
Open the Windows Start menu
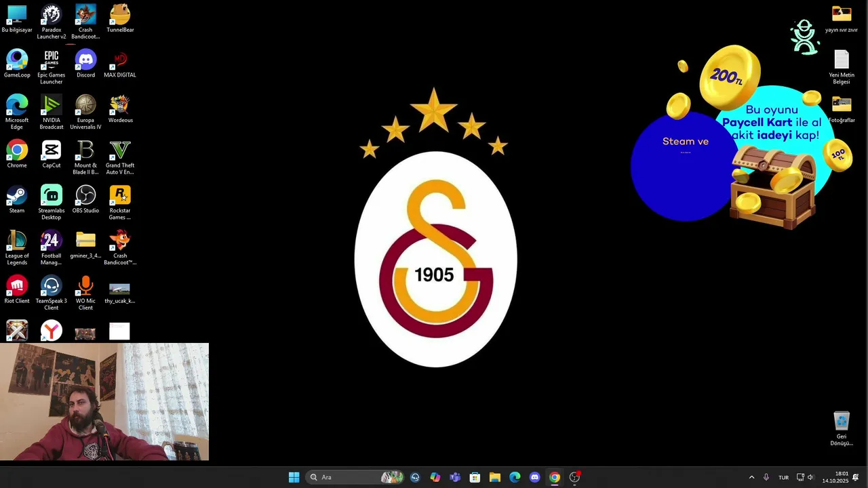tap(294, 477)
